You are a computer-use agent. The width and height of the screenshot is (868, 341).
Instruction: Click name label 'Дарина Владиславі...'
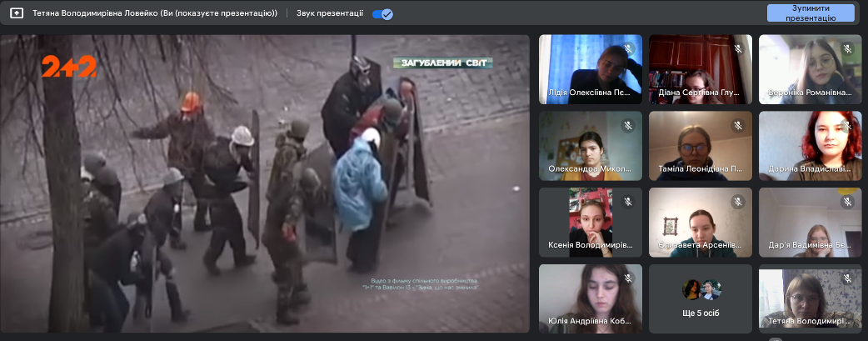810,168
